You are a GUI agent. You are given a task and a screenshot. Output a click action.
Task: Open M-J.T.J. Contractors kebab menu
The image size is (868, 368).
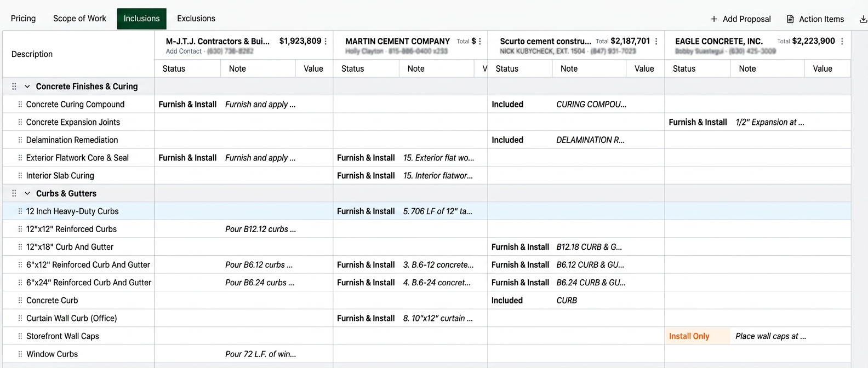click(325, 42)
